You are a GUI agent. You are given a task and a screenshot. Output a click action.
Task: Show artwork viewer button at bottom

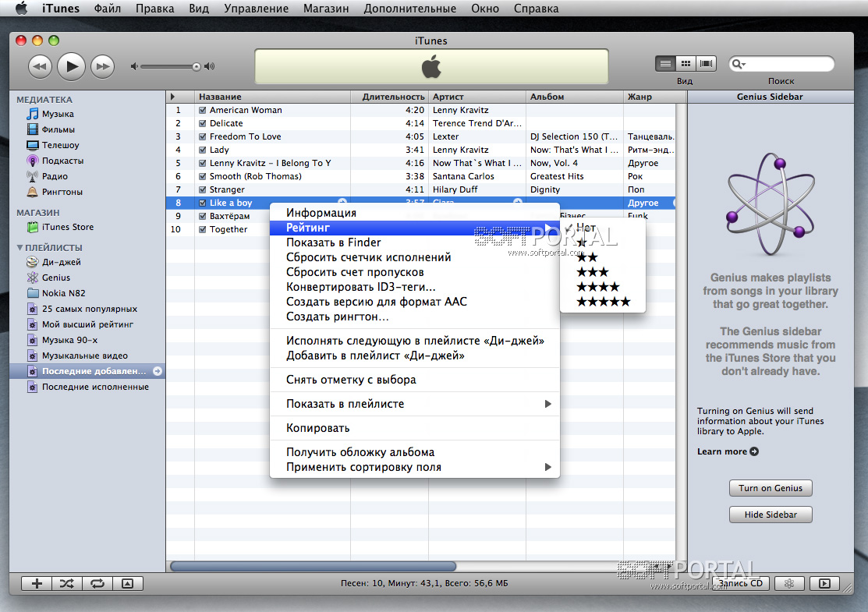coord(128,583)
